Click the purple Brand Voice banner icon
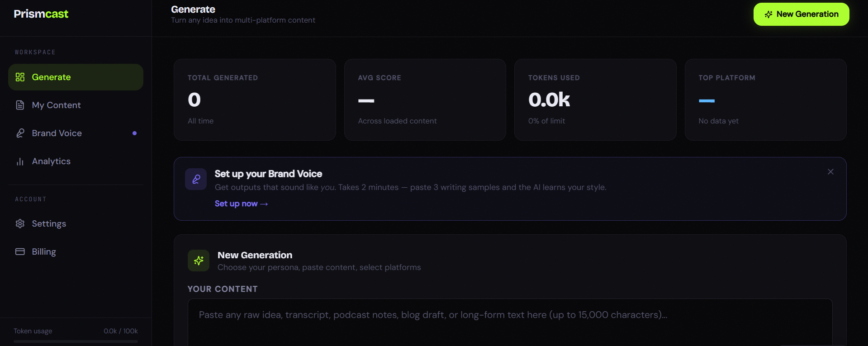The width and height of the screenshot is (868, 346). pyautogui.click(x=196, y=179)
